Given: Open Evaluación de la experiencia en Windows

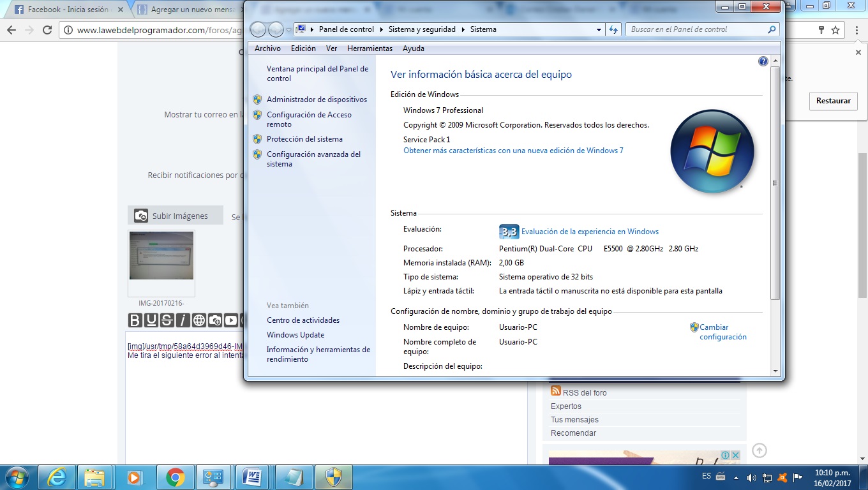Looking at the screenshot, I should click(x=590, y=232).
